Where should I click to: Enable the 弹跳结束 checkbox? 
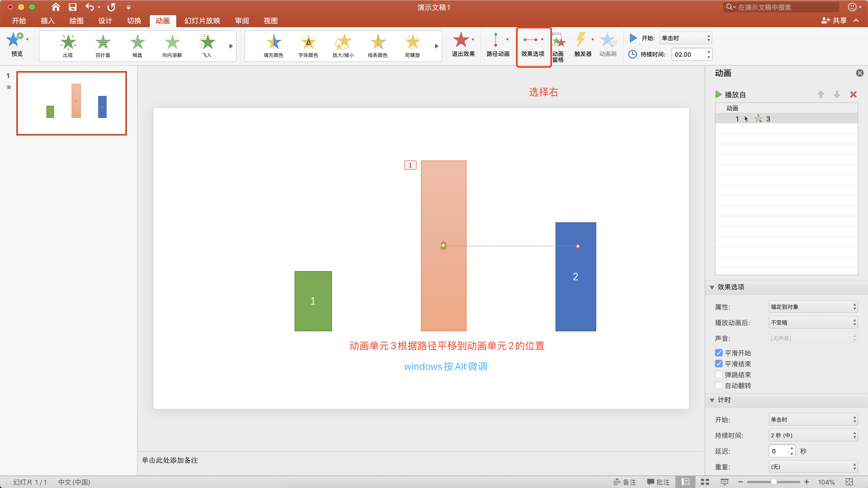coord(718,375)
